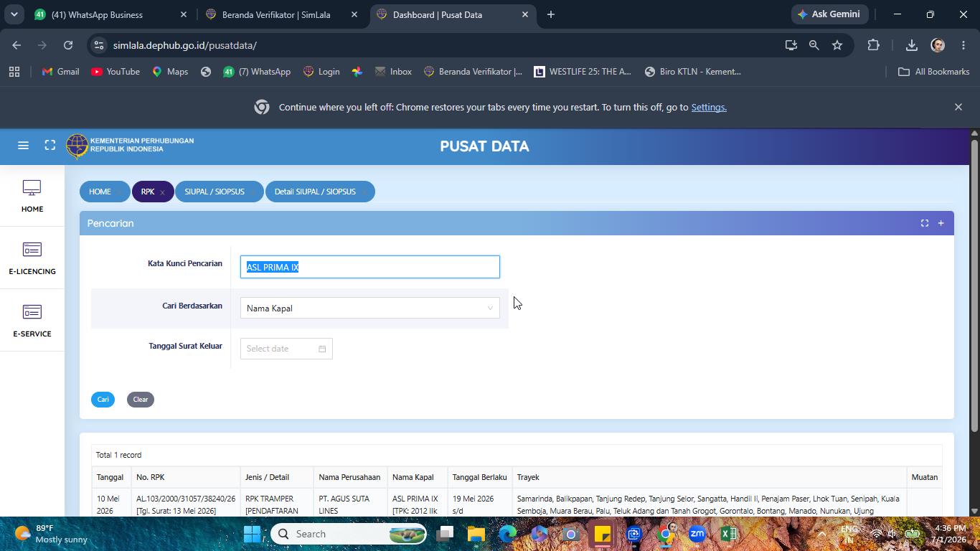Open the zoom magnifier icon in address bar

pyautogui.click(x=814, y=45)
